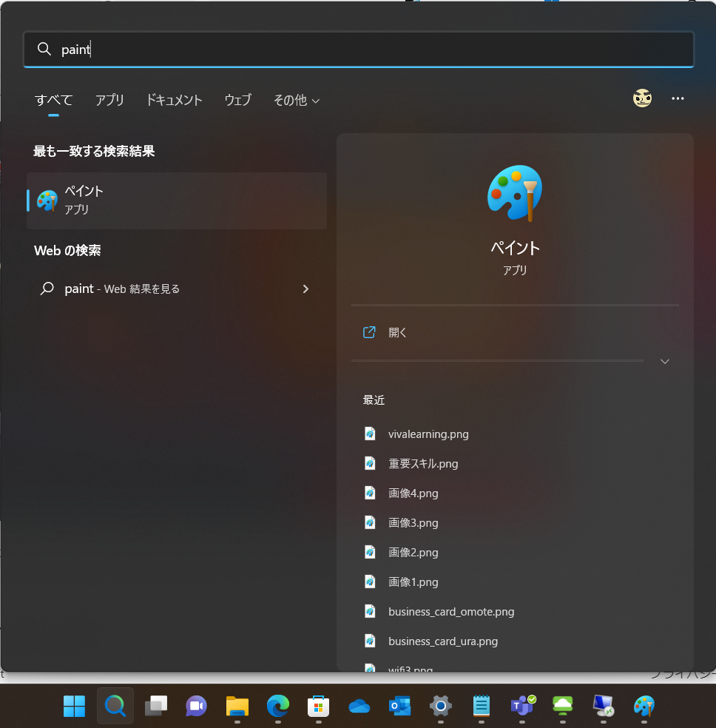The height and width of the screenshot is (728, 716).
Task: Select the すべて tab
Action: 54,100
